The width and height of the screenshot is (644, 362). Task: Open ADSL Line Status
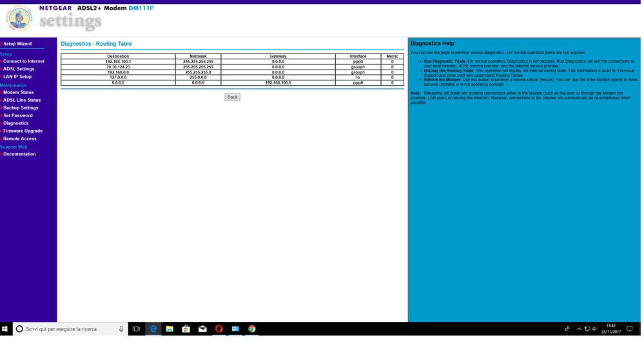tap(22, 100)
